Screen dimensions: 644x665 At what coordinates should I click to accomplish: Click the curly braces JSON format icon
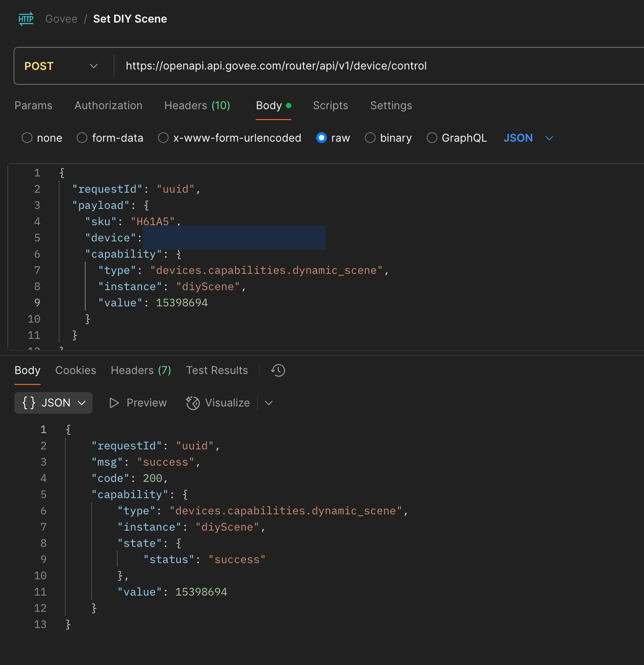point(29,403)
